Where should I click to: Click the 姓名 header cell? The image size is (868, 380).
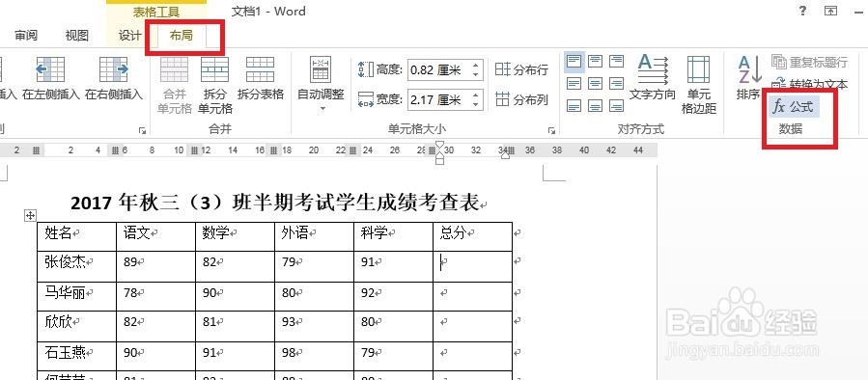click(77, 236)
